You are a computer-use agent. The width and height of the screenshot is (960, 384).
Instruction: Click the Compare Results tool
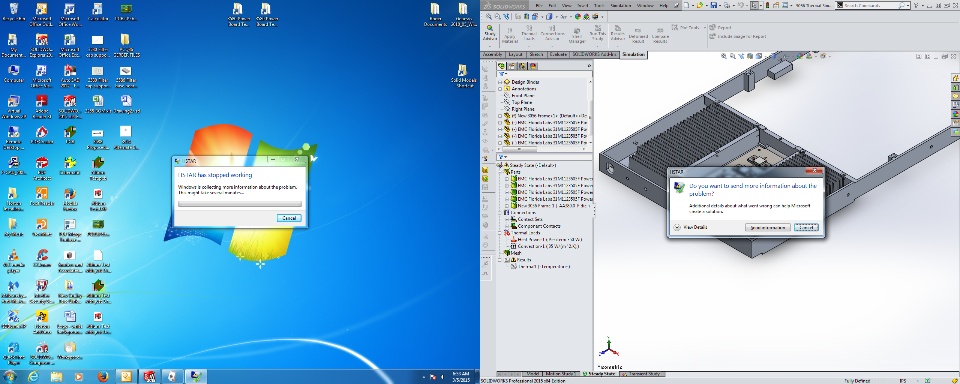(x=660, y=36)
